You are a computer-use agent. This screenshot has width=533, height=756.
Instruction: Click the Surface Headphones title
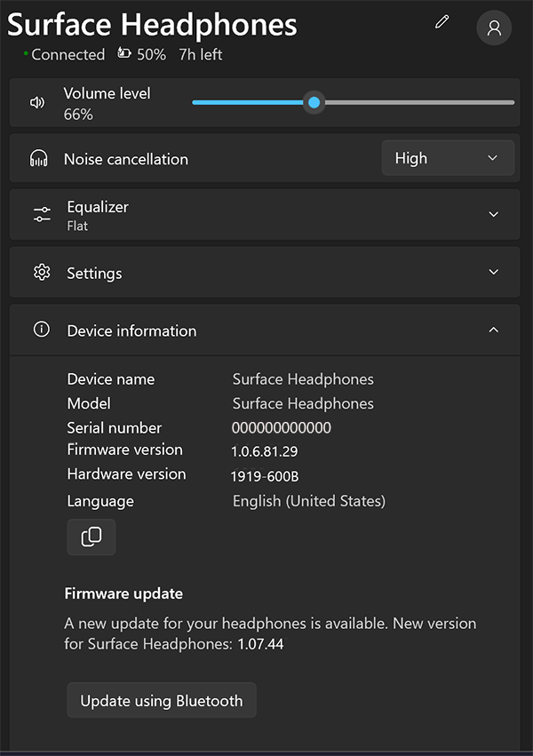151,25
